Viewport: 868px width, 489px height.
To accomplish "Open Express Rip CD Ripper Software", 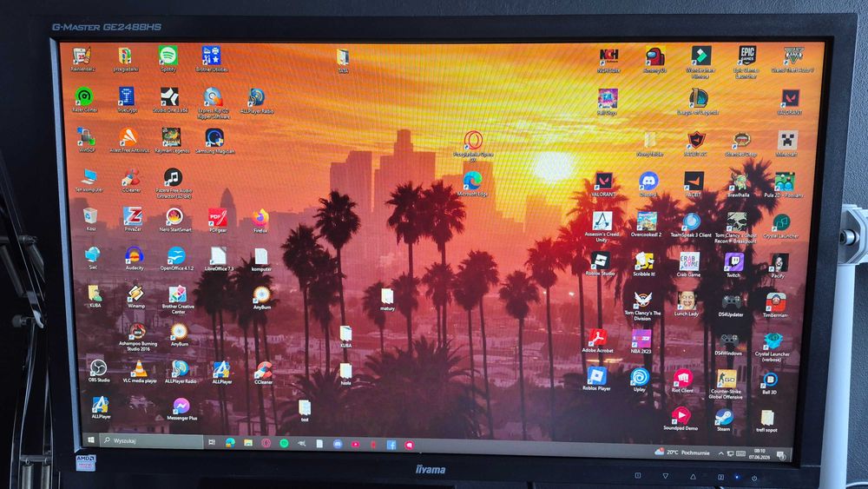I will pos(214,103).
